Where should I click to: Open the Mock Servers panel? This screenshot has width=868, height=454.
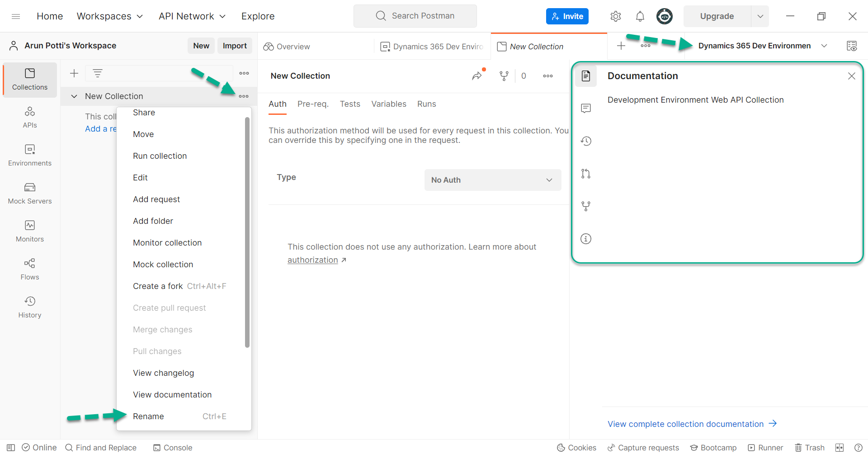point(29,193)
